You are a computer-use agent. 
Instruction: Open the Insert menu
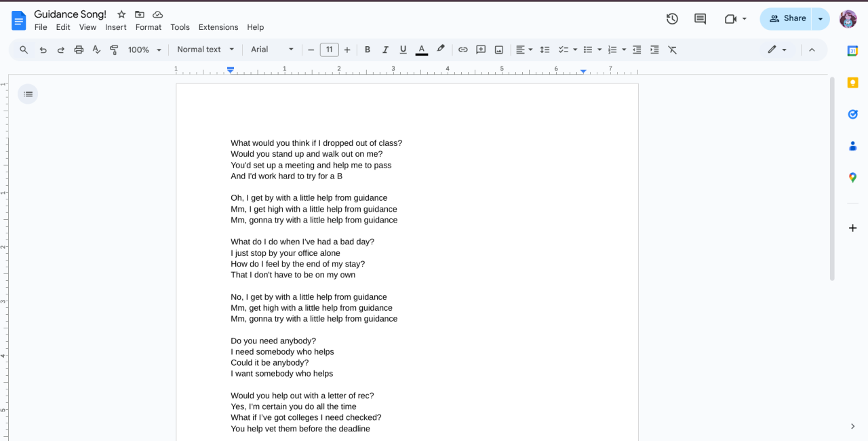pyautogui.click(x=116, y=27)
